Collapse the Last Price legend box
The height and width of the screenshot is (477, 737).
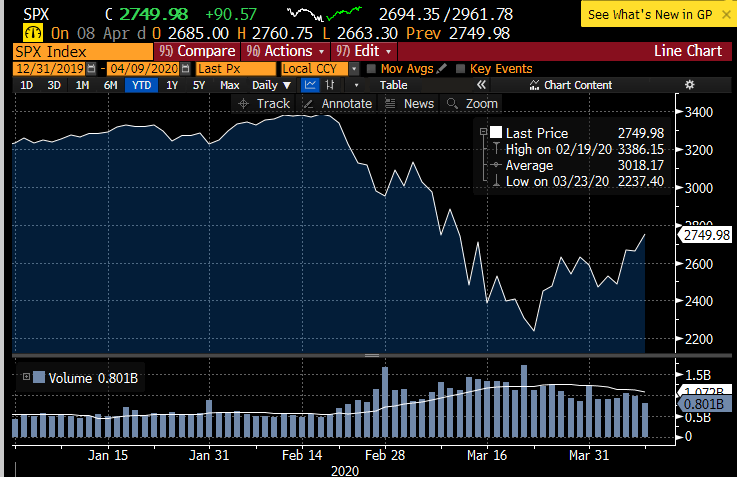[483, 132]
